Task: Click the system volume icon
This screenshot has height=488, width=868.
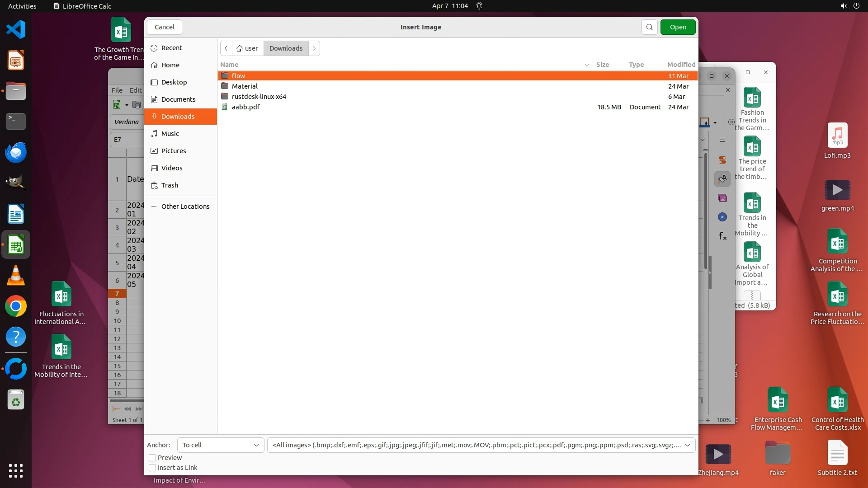Action: click(843, 6)
